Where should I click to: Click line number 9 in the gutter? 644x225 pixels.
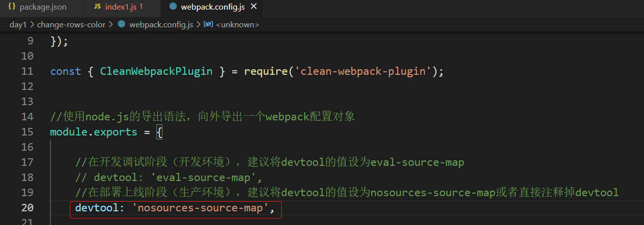click(x=29, y=41)
